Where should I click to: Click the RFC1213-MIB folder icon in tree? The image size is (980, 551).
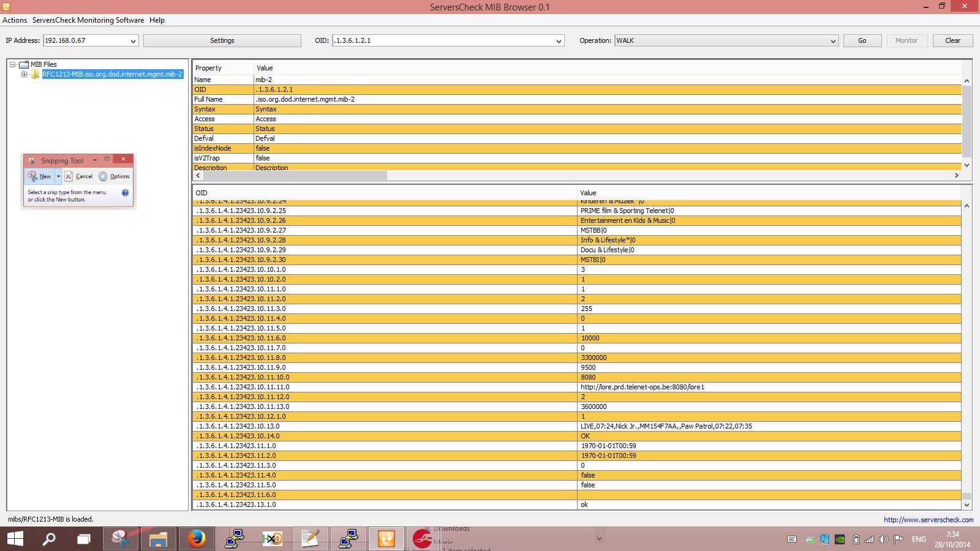pos(36,74)
